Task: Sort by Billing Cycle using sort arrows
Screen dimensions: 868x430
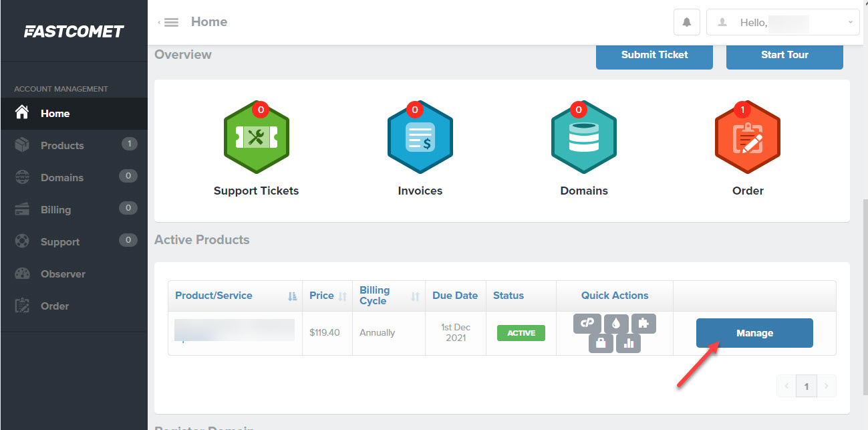Action: point(415,296)
